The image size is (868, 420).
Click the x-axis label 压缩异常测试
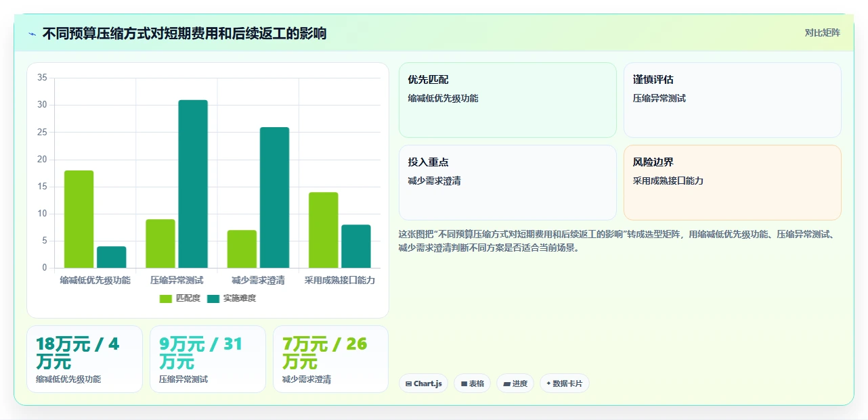click(x=177, y=280)
